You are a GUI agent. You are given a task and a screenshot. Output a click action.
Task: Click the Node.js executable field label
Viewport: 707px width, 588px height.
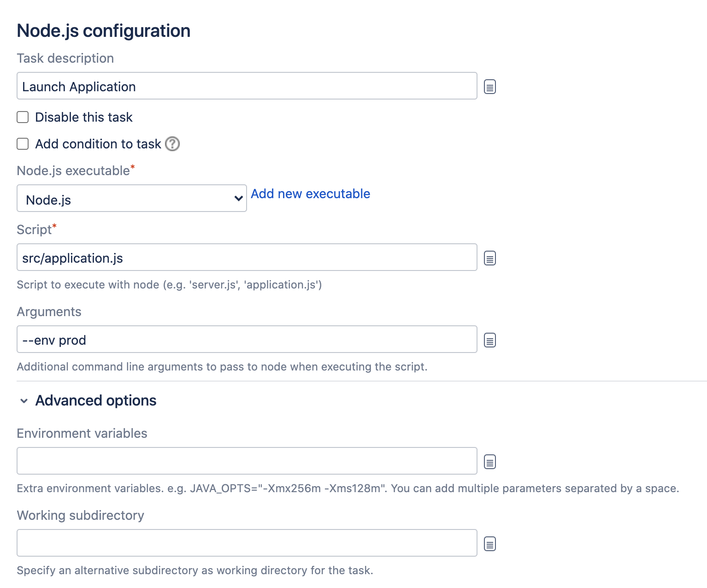coord(74,171)
